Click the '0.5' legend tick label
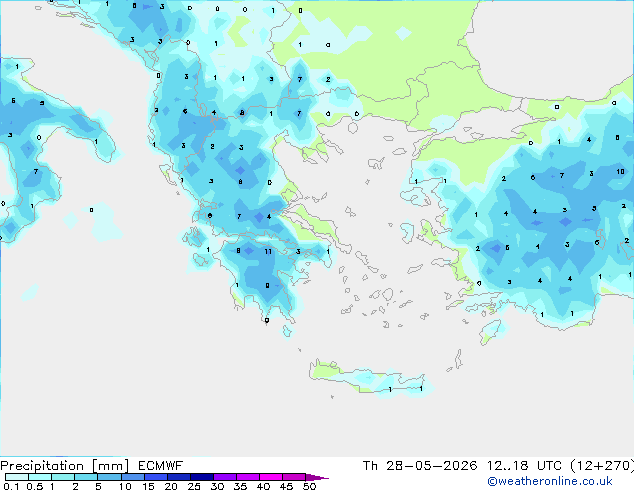This screenshot has height=490, width=634. click(35, 486)
